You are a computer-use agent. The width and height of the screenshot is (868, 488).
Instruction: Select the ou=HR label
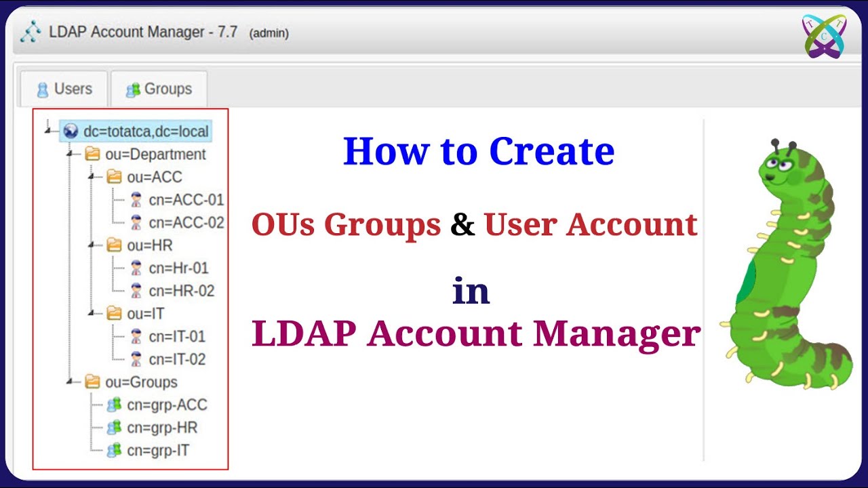pyautogui.click(x=150, y=245)
